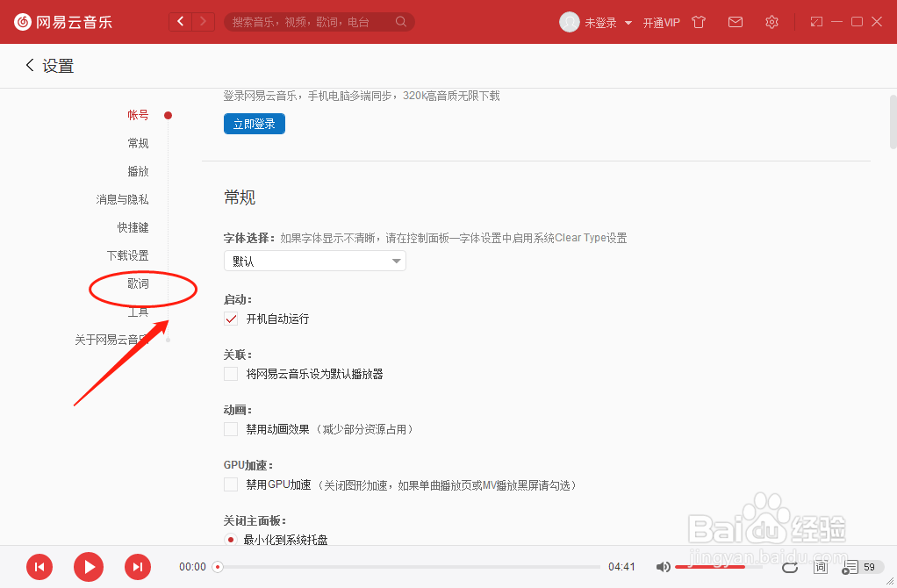
Task: Select 歌词 in the settings sidebar
Action: coord(139,283)
